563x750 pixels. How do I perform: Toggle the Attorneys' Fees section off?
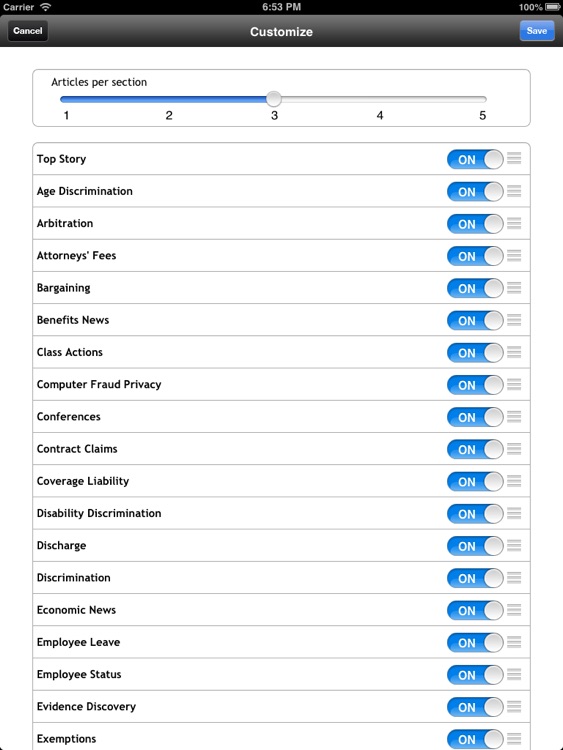(x=475, y=256)
